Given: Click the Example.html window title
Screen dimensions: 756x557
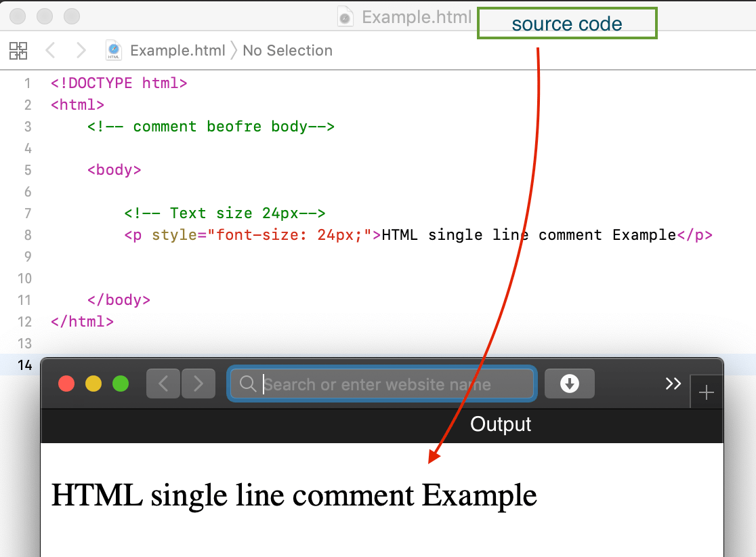Looking at the screenshot, I should (416, 17).
